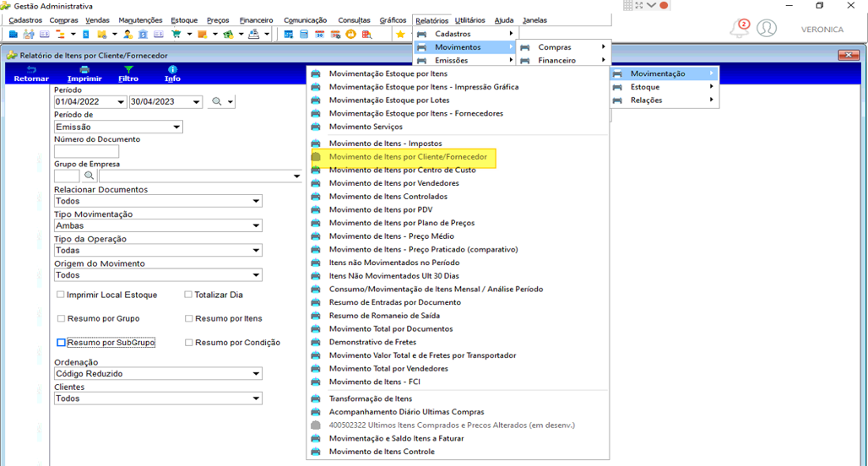The height and width of the screenshot is (466, 868).
Task: Click the red record dot icon
Action: coord(664,6)
